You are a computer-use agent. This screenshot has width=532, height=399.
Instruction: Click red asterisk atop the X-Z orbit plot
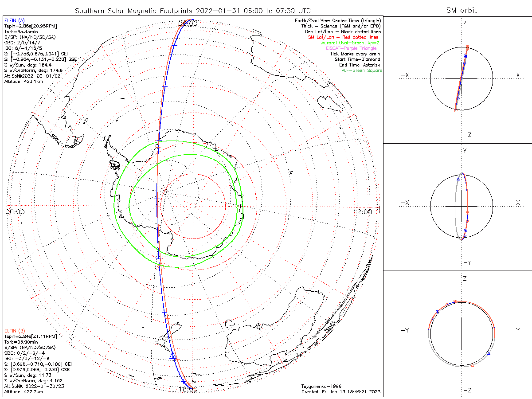click(468, 47)
